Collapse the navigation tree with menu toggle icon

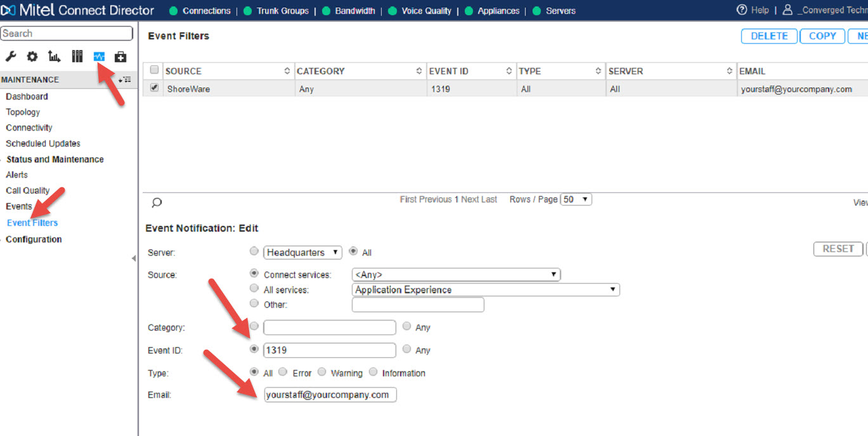[125, 79]
